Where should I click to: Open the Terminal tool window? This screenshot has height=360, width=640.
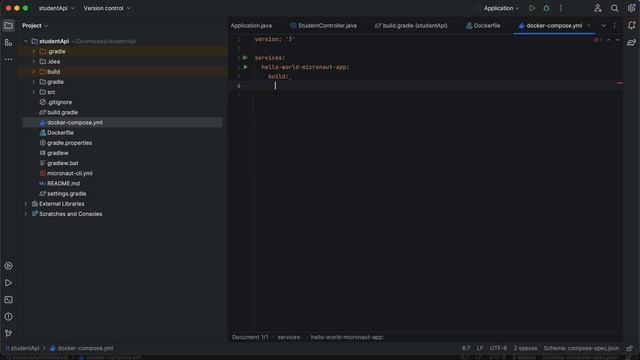pyautogui.click(x=8, y=300)
